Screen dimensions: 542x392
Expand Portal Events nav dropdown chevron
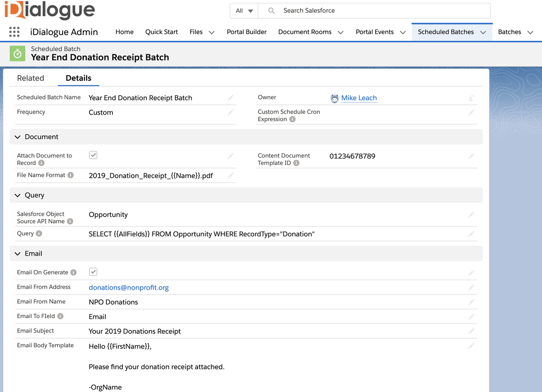click(403, 33)
